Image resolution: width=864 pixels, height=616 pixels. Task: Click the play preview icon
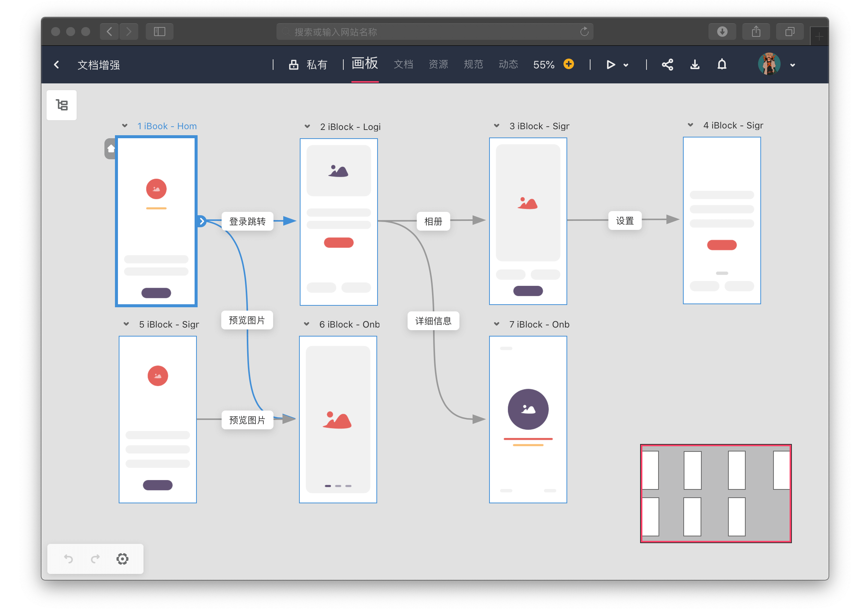[610, 65]
